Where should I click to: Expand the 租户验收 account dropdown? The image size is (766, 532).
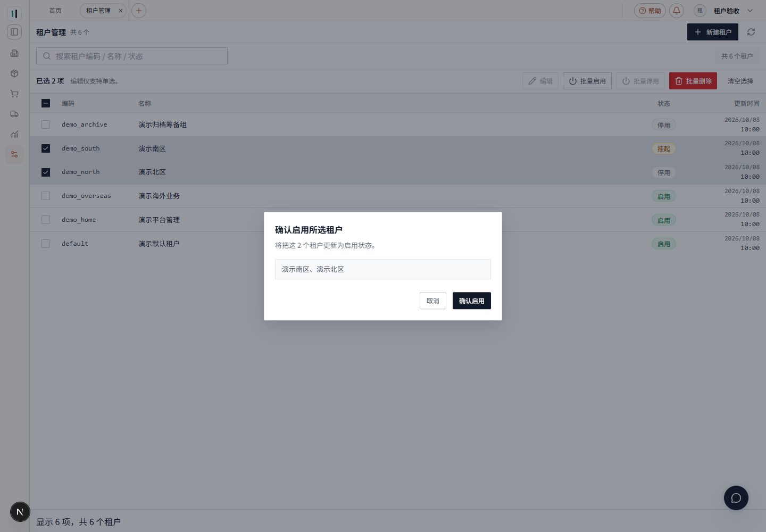coord(750,11)
